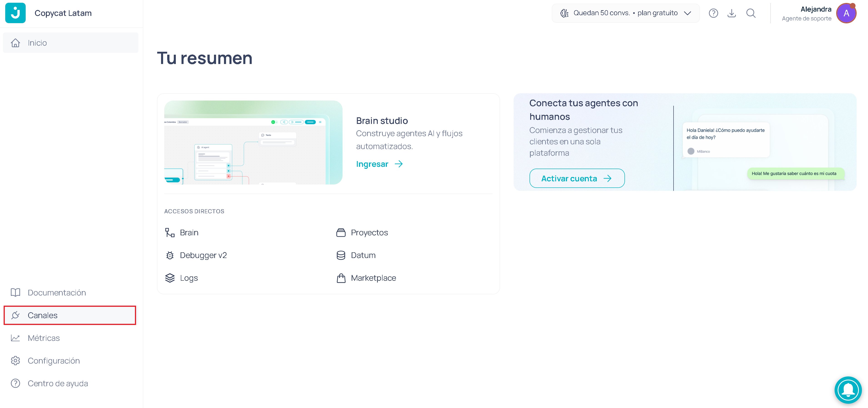Click the Centro de ayuda icon
This screenshot has width=868, height=408.
pos(15,383)
